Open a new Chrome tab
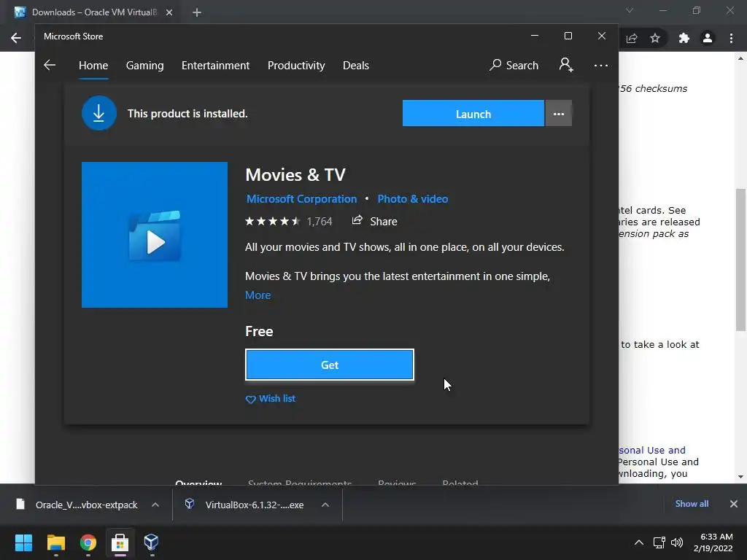This screenshot has height=560, width=747. point(197,12)
